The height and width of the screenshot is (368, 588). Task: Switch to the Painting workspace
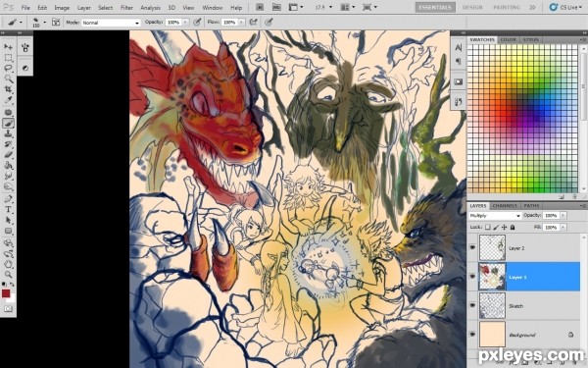tap(507, 7)
